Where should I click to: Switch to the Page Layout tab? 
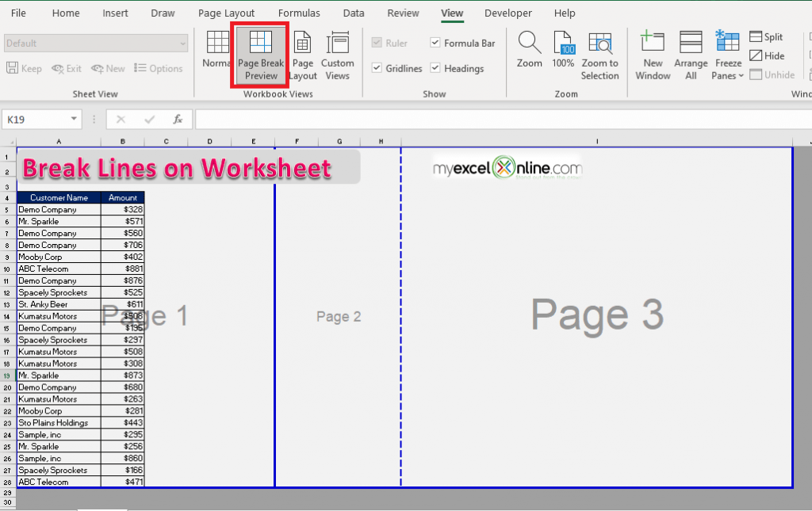(x=226, y=13)
